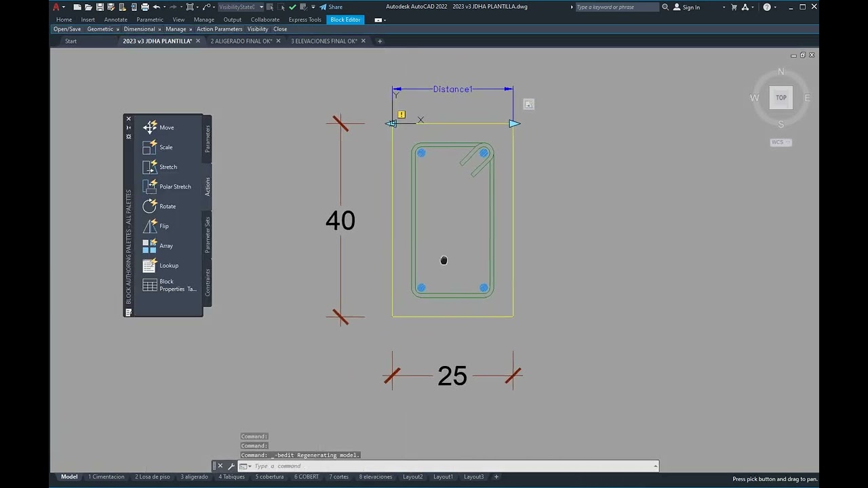Switch to the Actions palette tab

click(x=208, y=186)
